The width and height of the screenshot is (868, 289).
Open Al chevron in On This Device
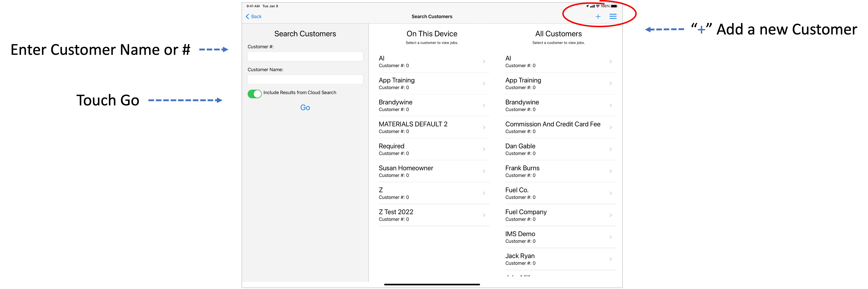coord(484,62)
